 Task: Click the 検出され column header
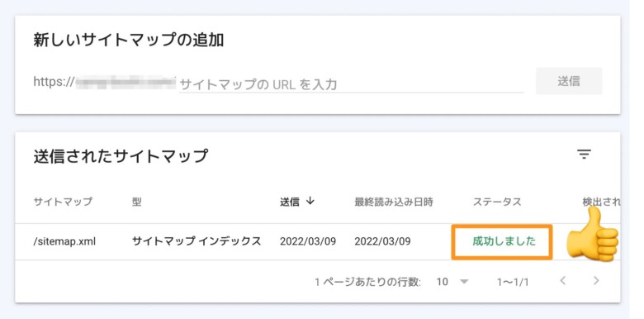[x=601, y=202]
